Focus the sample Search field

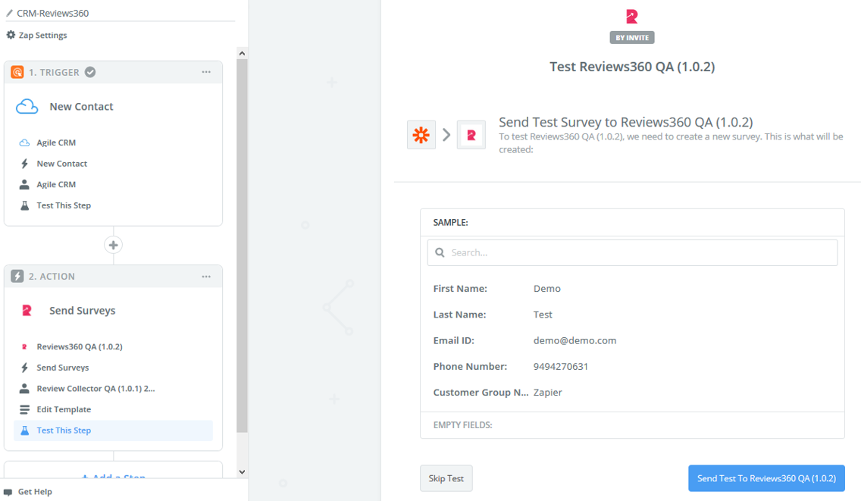pos(632,252)
